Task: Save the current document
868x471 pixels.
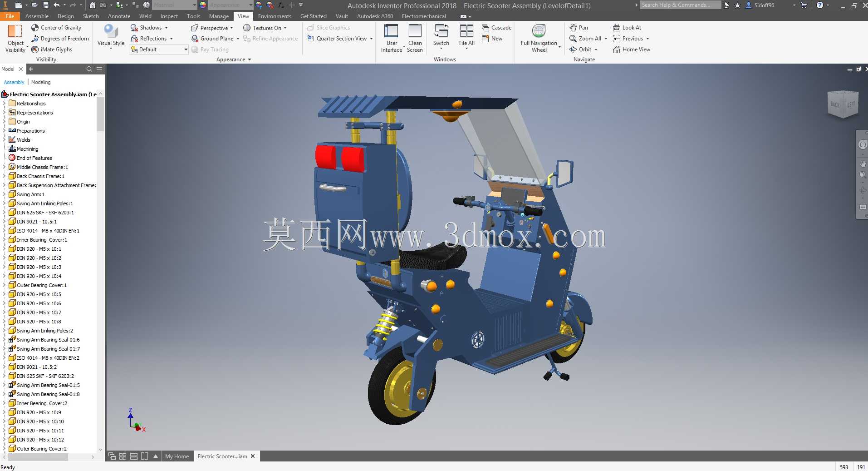Action: pyautogui.click(x=46, y=5)
